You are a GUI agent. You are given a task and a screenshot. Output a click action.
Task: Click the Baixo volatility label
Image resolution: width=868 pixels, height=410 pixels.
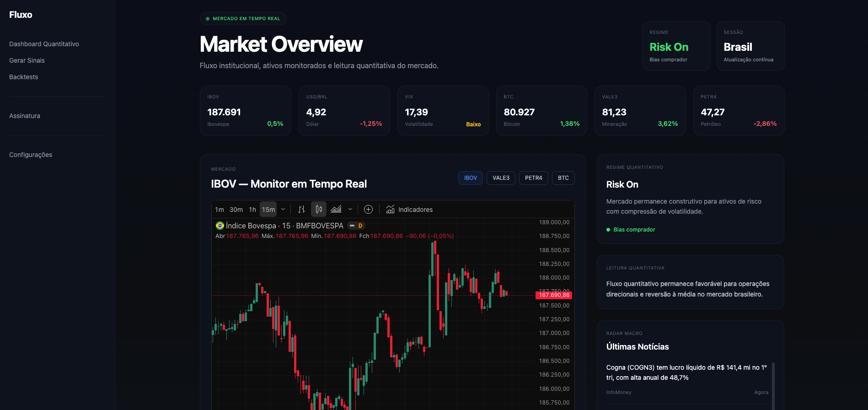[x=473, y=124]
